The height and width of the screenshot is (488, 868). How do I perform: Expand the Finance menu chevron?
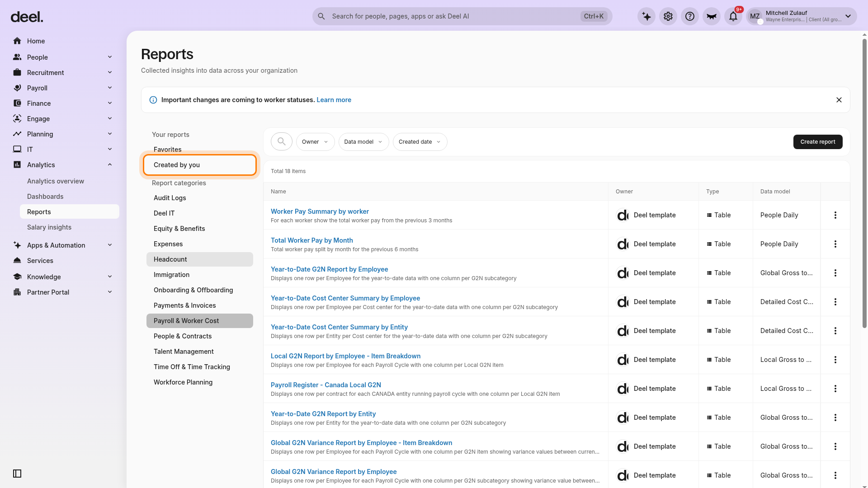click(110, 103)
